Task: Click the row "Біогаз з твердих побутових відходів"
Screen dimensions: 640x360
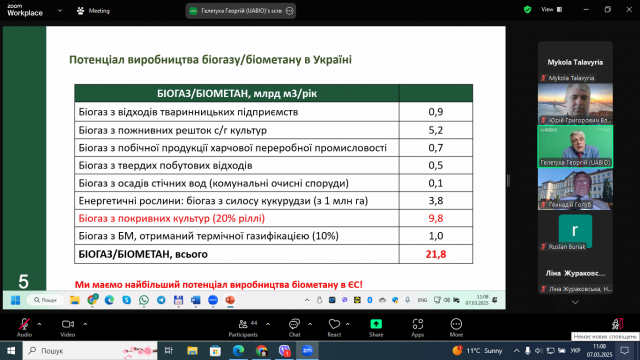Action: [x=237, y=165]
